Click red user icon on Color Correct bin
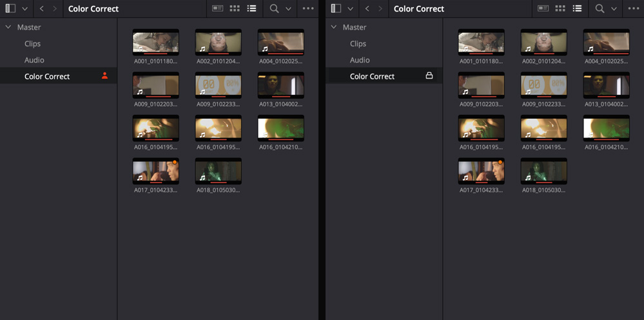The width and height of the screenshot is (644, 320). click(x=104, y=75)
